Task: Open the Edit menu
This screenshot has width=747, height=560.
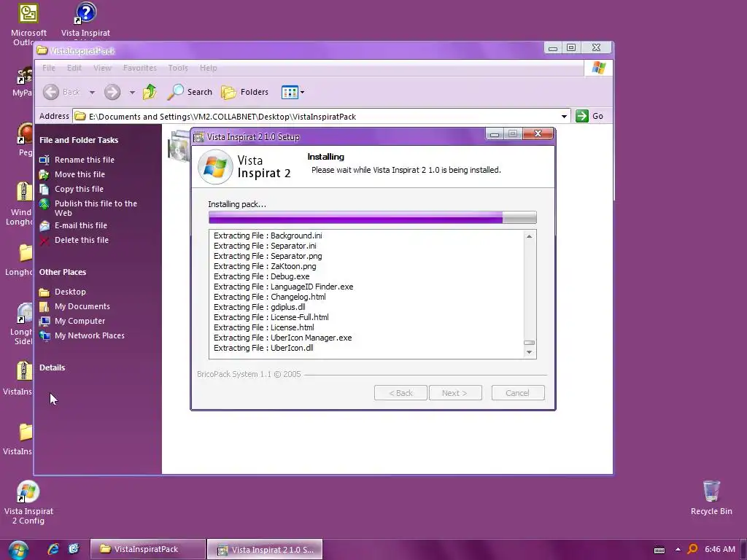Action: 74,68
